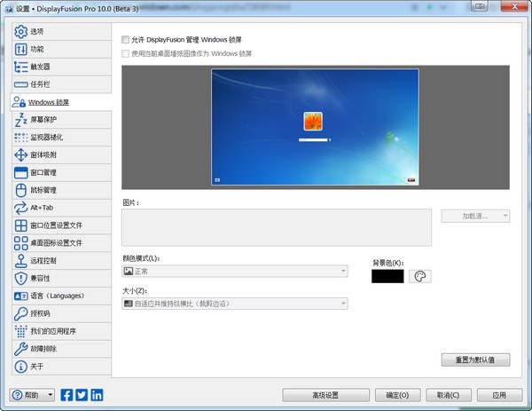
Task: Click the 任务栏 bar icon
Action: click(x=20, y=84)
